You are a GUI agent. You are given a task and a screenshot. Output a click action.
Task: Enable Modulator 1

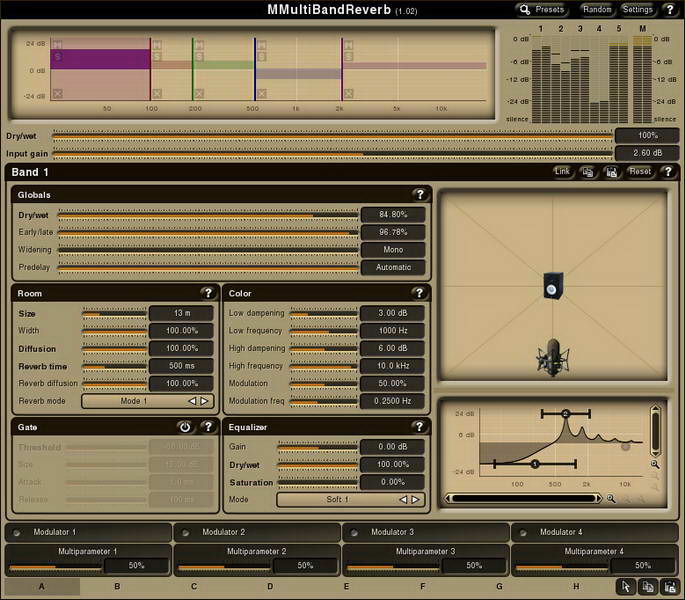18,532
